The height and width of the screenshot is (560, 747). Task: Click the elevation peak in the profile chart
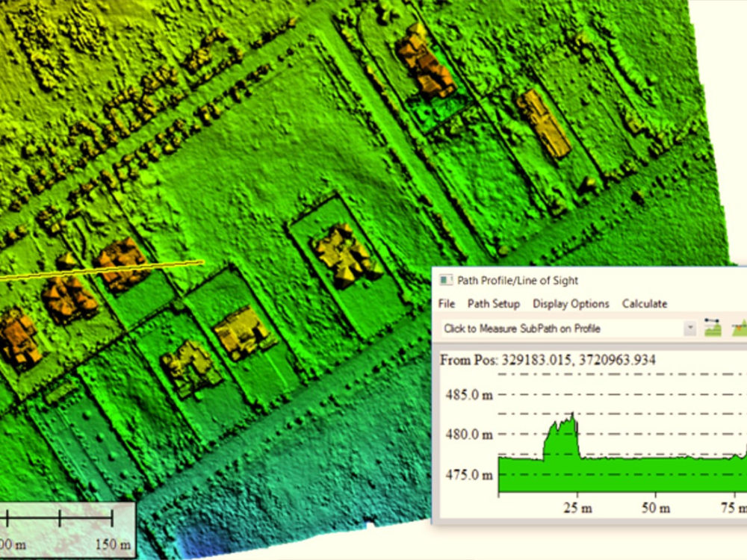(x=573, y=414)
